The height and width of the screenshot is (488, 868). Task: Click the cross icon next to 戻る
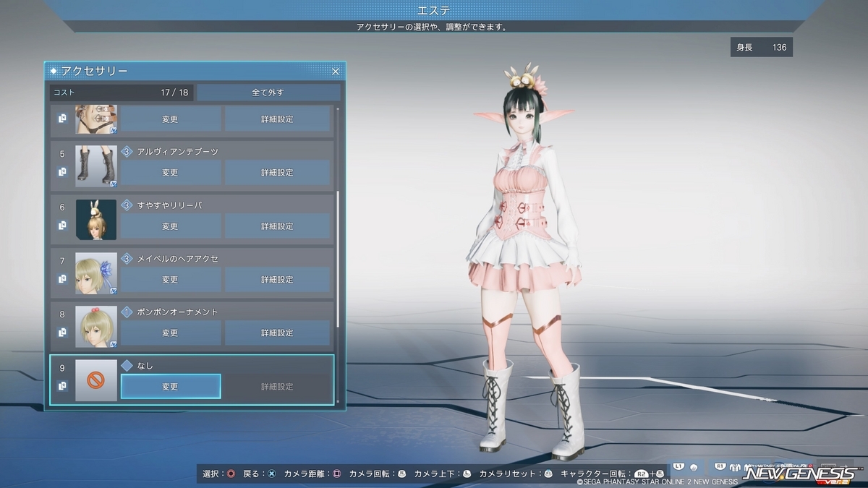(x=271, y=474)
